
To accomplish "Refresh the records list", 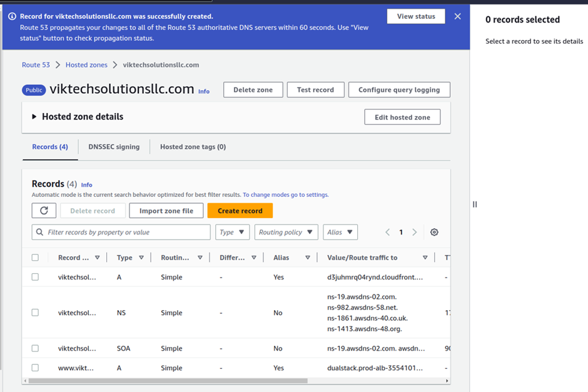I will point(44,211).
